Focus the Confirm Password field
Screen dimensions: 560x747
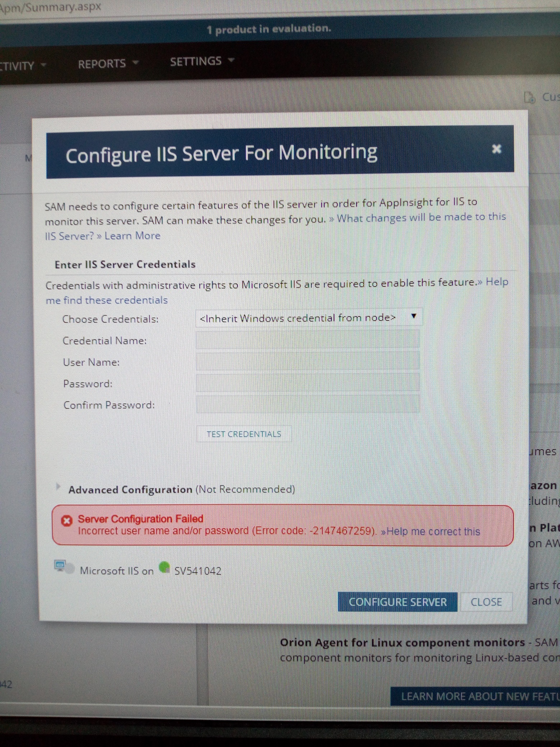[308, 404]
